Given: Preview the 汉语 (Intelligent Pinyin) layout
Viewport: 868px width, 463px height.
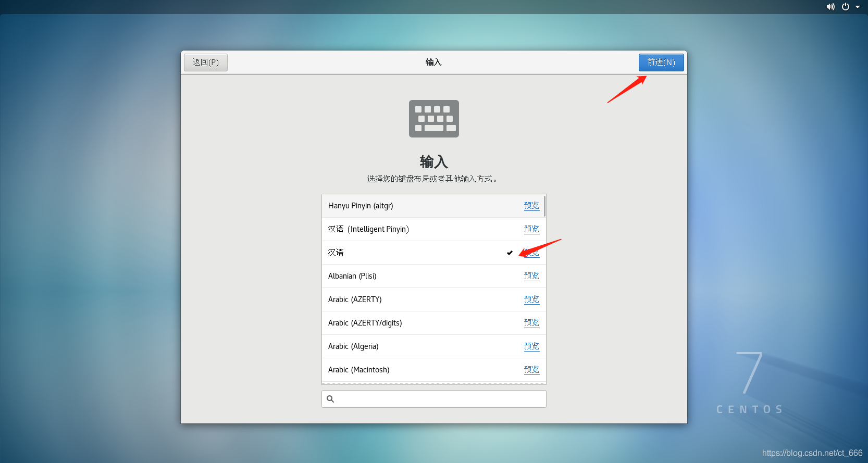Looking at the screenshot, I should tap(531, 229).
